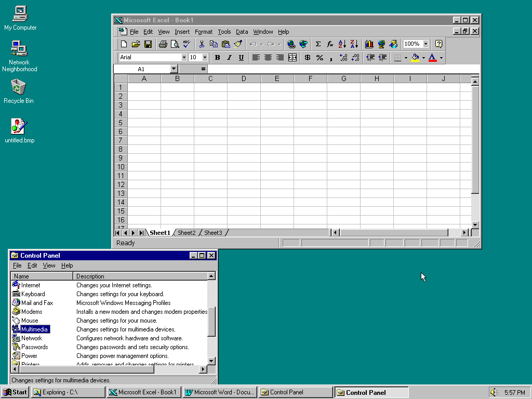Screen dimensions: 532x399
Task: Open the Control Panel View menu
Action: pos(49,265)
